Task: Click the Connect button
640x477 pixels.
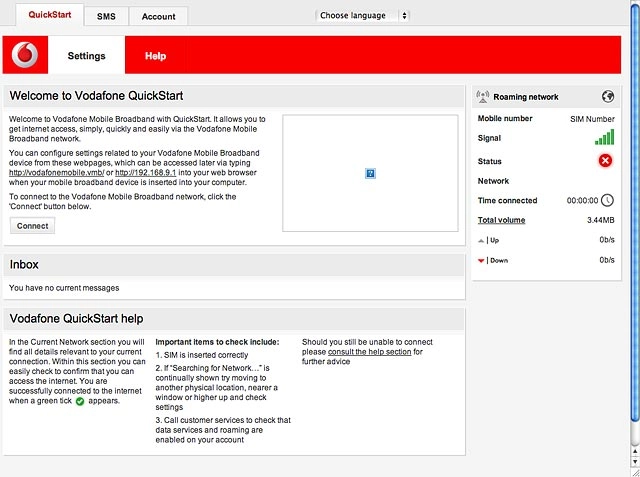Action: pyautogui.click(x=32, y=226)
